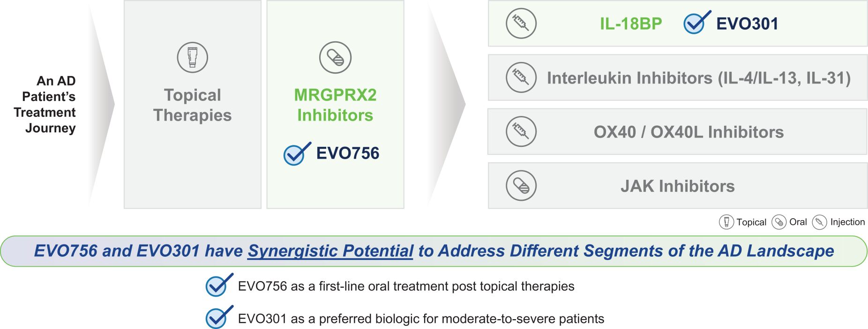Click the syringe icon beside IL-18BP
Image resolution: width=868 pixels, height=329 pixels.
(x=521, y=23)
